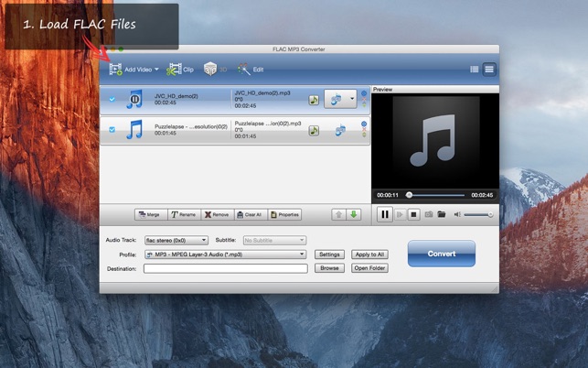Open the Profile format dropdown

[x=224, y=254]
